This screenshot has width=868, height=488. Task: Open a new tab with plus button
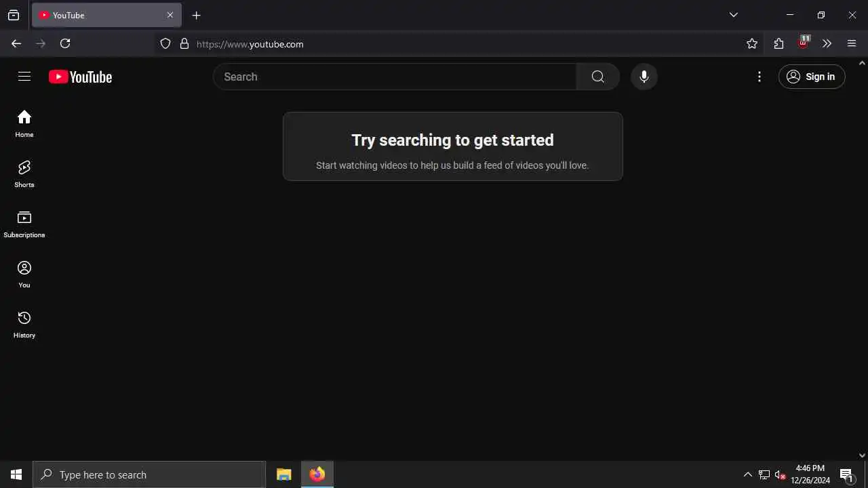point(197,15)
